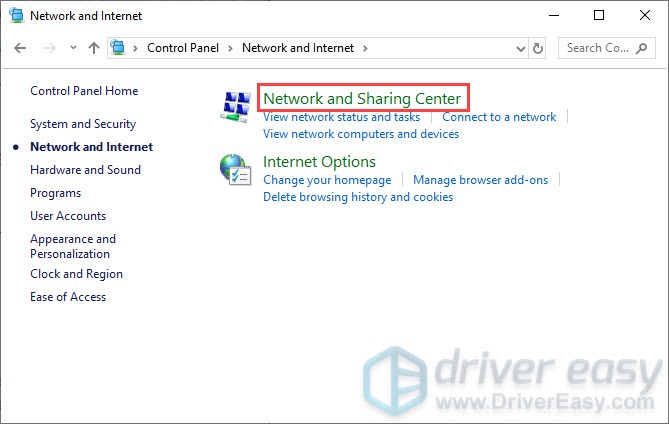Click Connect to a network link

(x=499, y=117)
